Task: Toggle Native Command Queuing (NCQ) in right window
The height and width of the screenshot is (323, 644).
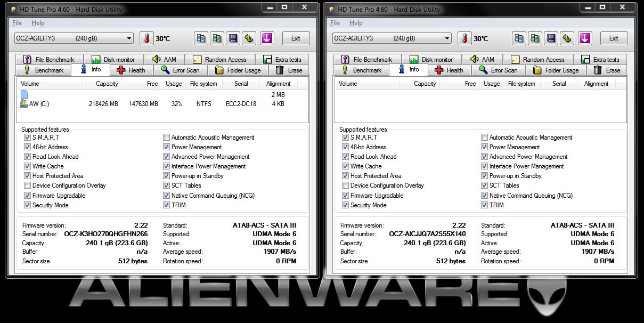Action: [484, 196]
